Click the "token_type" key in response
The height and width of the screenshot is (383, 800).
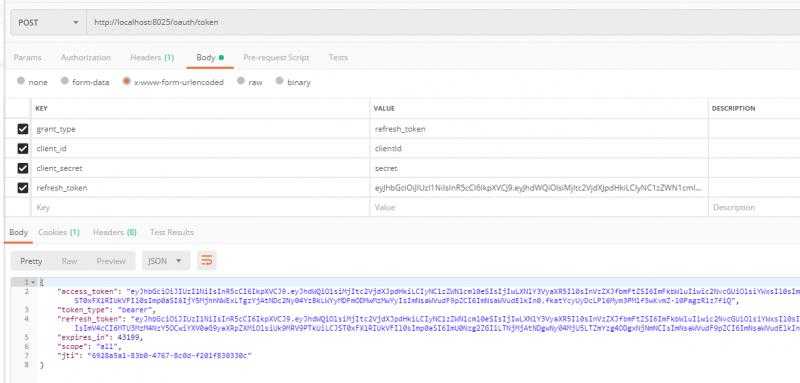coord(84,310)
